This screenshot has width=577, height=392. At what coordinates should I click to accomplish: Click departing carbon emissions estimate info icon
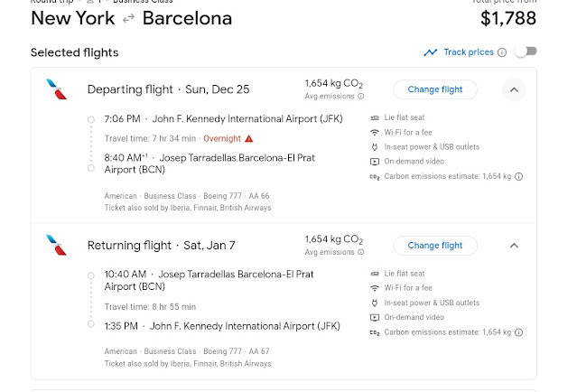click(518, 177)
